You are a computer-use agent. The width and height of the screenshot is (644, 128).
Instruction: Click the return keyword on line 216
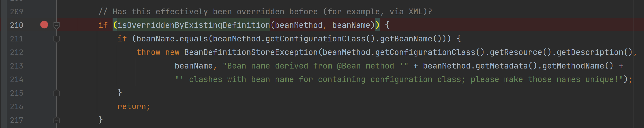click(x=132, y=106)
